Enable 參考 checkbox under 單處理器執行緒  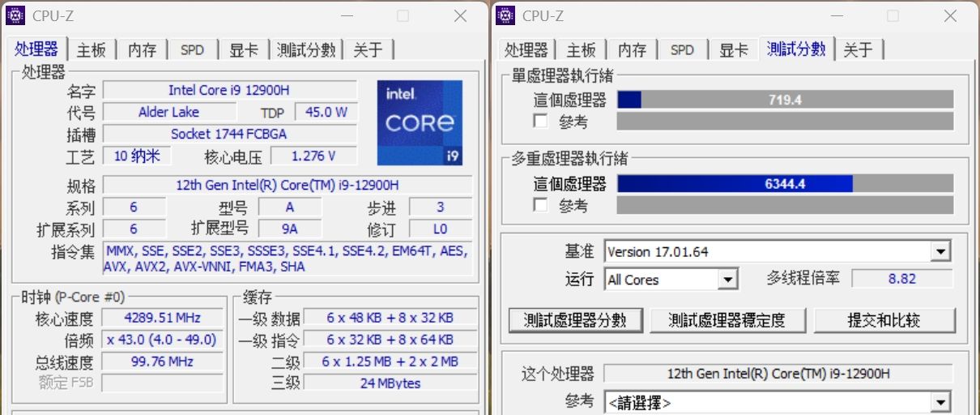pyautogui.click(x=540, y=122)
